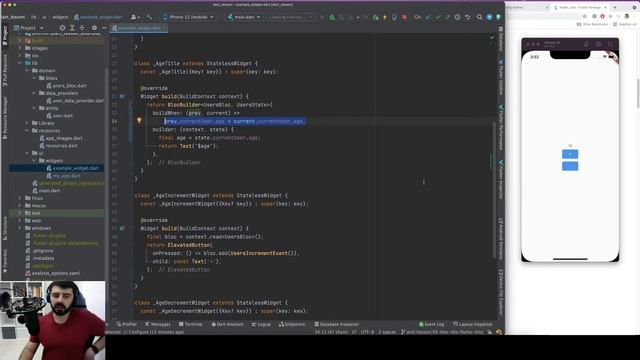This screenshot has height=360, width=640.
Task: Click the debug bug icon in toolbar
Action: coord(332,17)
